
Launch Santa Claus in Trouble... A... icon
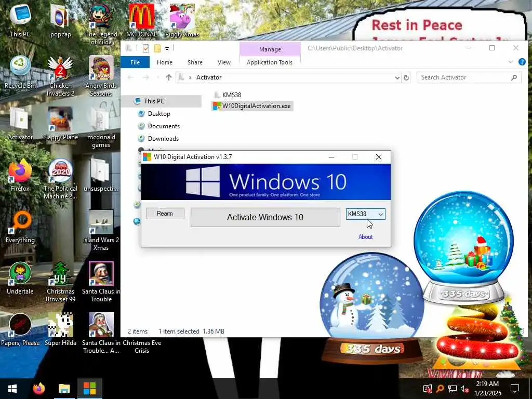(x=101, y=334)
